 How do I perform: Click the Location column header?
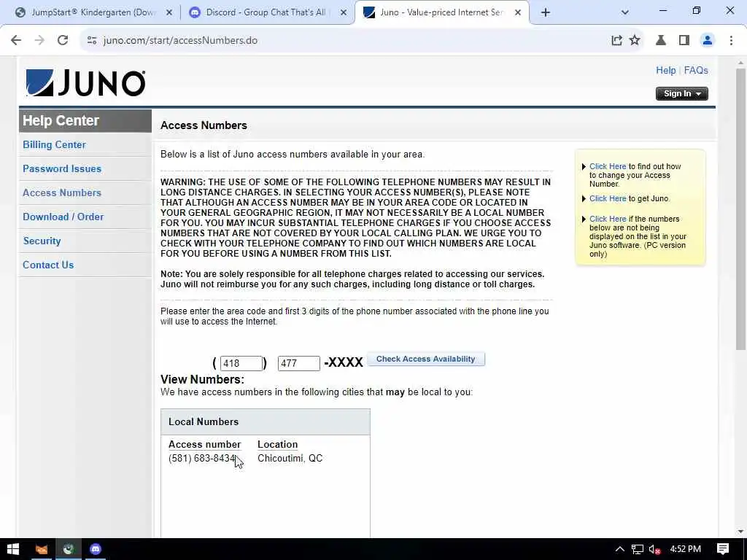click(277, 444)
